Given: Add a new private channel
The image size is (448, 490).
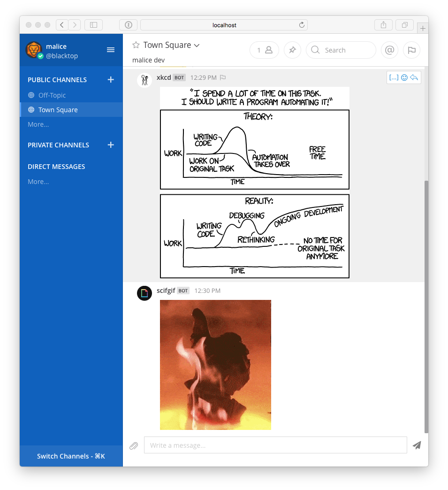Looking at the screenshot, I should [x=111, y=145].
